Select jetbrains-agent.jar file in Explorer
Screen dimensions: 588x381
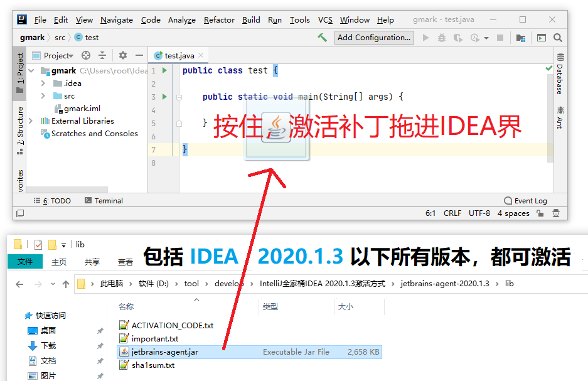pos(249,351)
